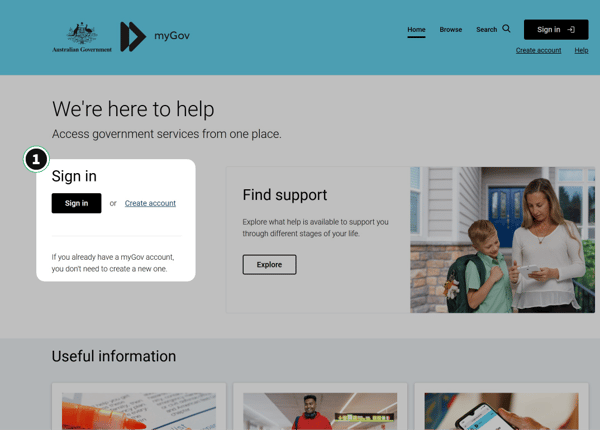The height and width of the screenshot is (430, 600).
Task: Click the 'Useful information' heading
Action: pyautogui.click(x=114, y=357)
